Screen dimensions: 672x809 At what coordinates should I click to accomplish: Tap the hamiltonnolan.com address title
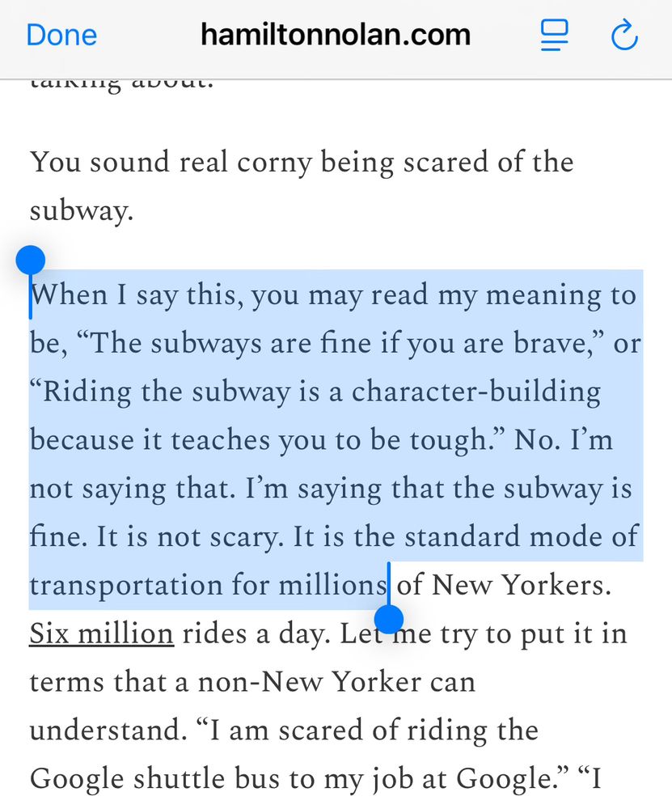[x=336, y=35]
